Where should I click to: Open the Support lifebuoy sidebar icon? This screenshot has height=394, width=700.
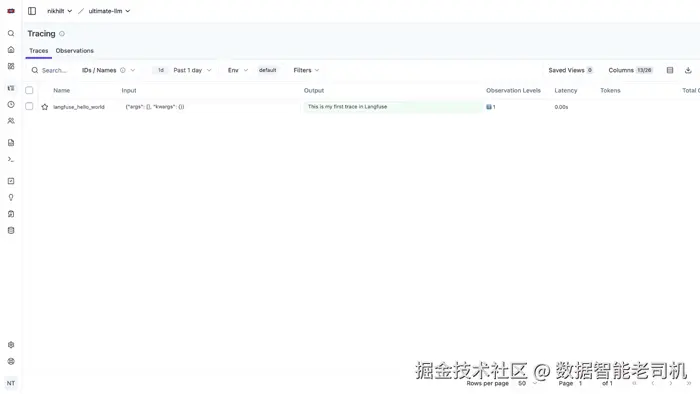11,361
